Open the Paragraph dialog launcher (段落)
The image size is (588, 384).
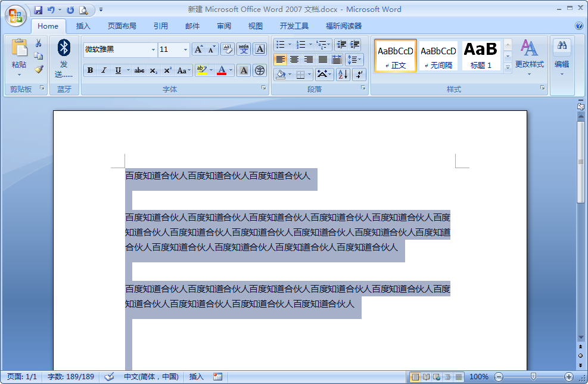pyautogui.click(x=363, y=88)
